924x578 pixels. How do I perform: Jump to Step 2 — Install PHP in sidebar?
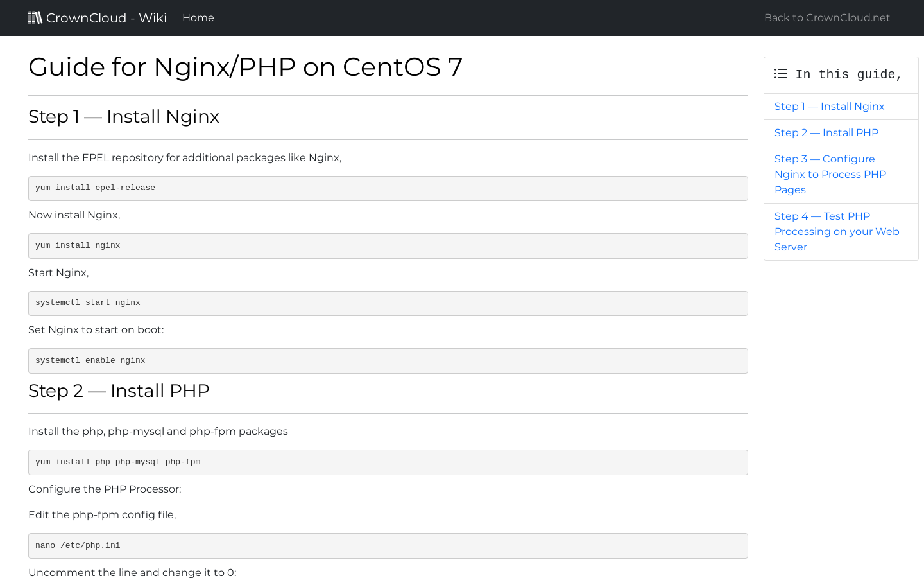click(826, 133)
